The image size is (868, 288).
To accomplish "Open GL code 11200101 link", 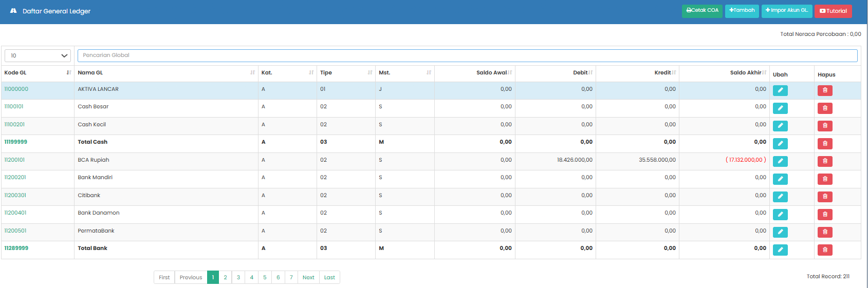I will (14, 160).
